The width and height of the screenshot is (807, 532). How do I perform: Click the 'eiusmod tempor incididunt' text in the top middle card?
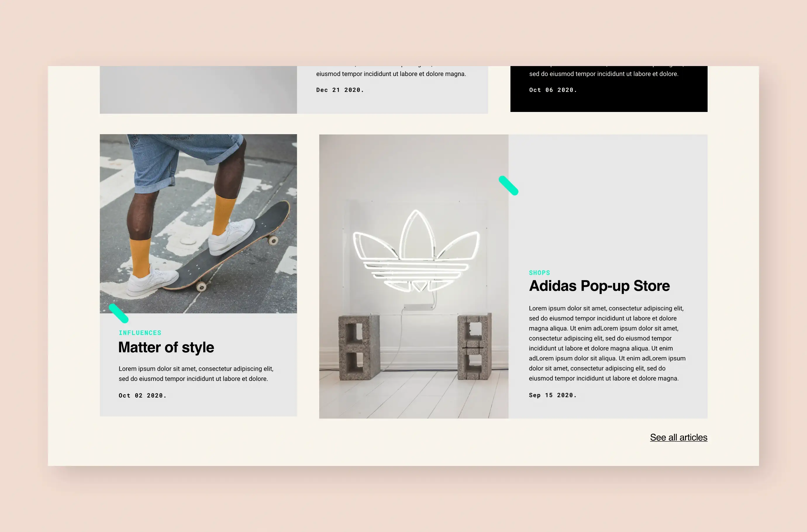point(391,74)
